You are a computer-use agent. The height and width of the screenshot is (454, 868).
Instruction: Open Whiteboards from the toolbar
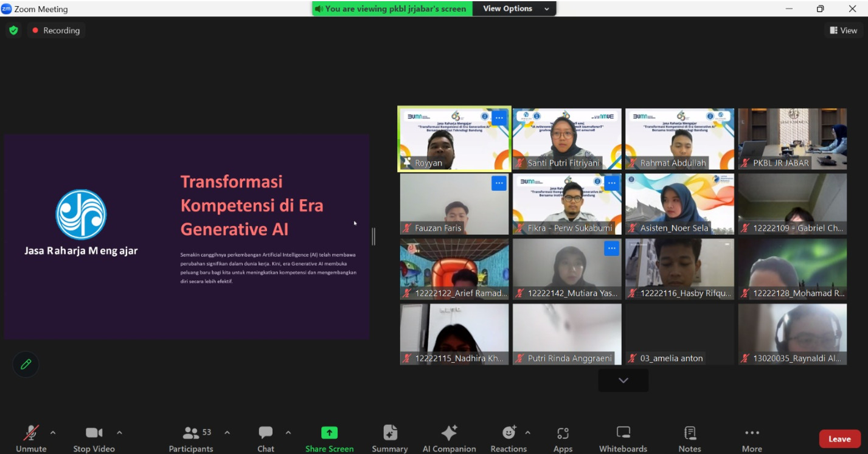pos(623,439)
